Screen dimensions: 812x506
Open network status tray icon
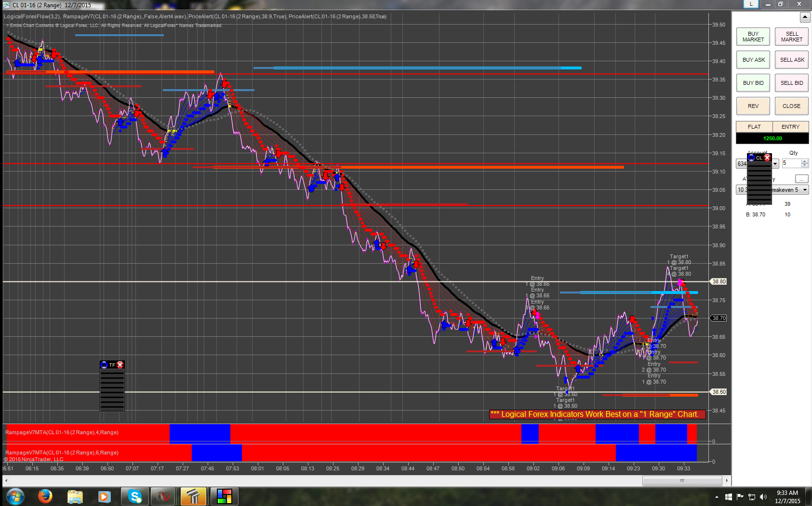(x=751, y=497)
